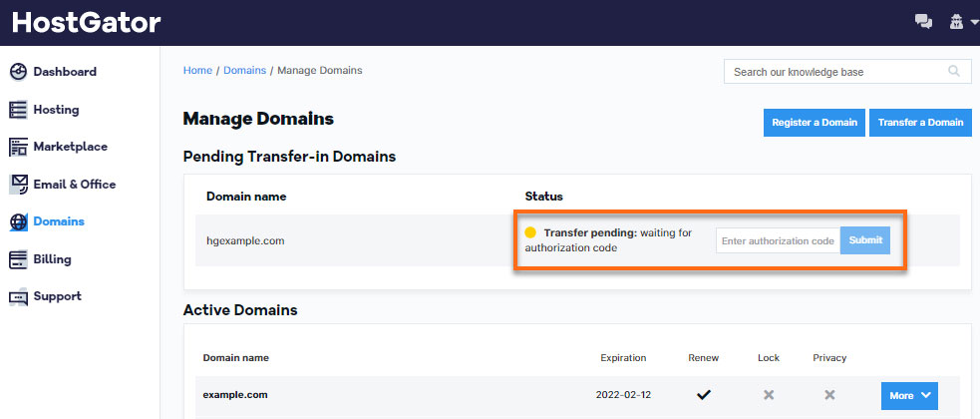This screenshot has width=980, height=419.
Task: Click the Support chat icon
Action: [x=18, y=297]
